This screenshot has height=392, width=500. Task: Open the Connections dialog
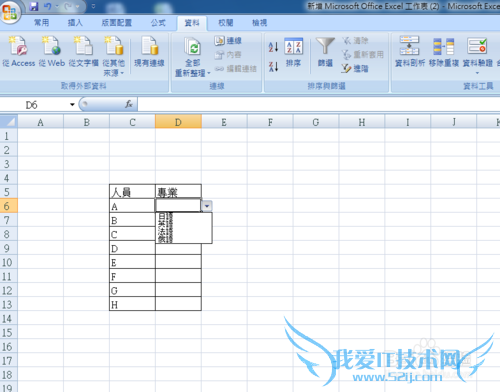coord(228,41)
